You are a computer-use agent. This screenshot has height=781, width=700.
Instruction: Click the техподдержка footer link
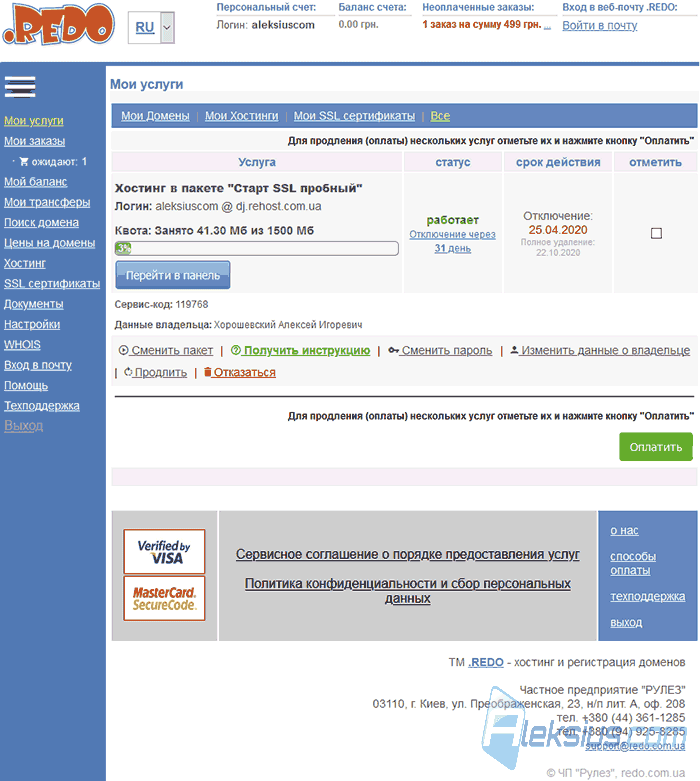point(648,596)
